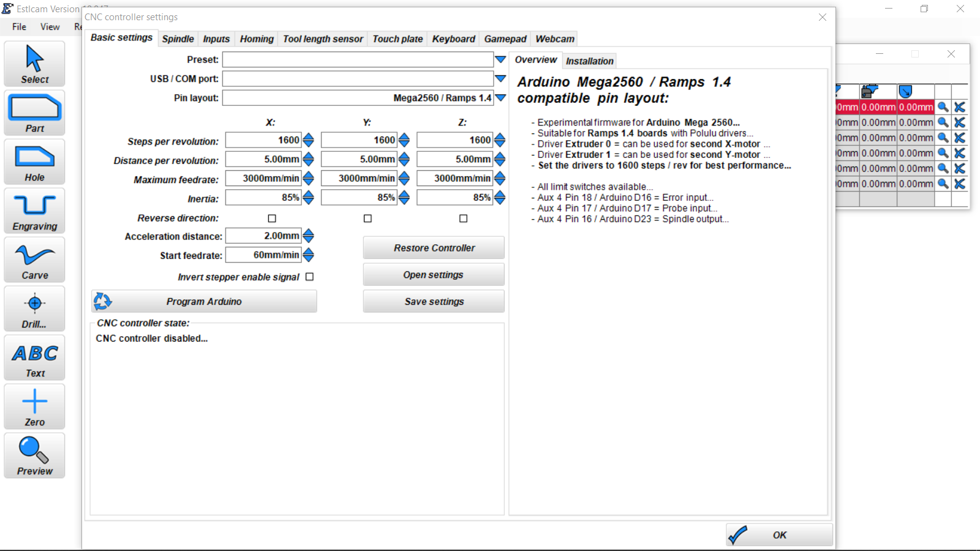Select the Part tool in sidebar
The width and height of the screenshot is (980, 551).
point(34,113)
